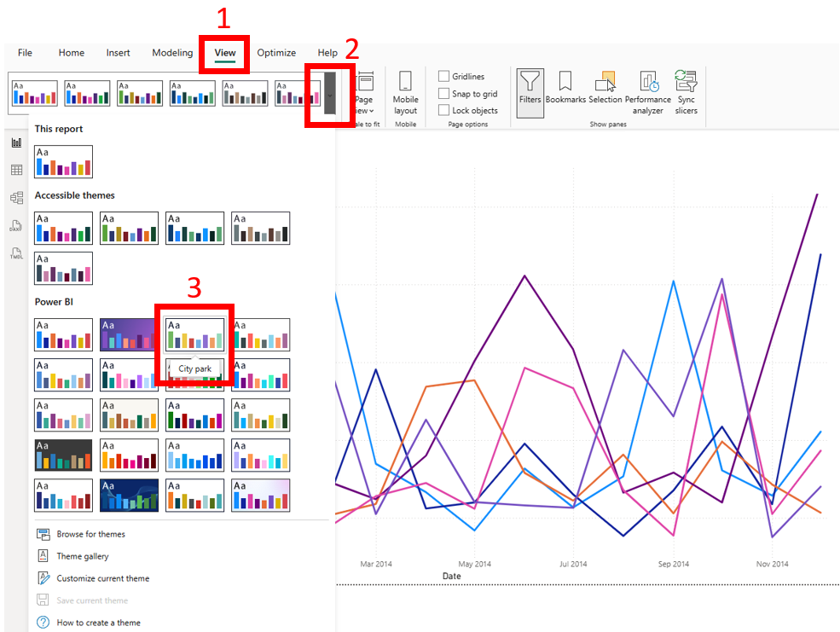Switch to Model view in sidebar
The image size is (840, 632).
coord(16,198)
